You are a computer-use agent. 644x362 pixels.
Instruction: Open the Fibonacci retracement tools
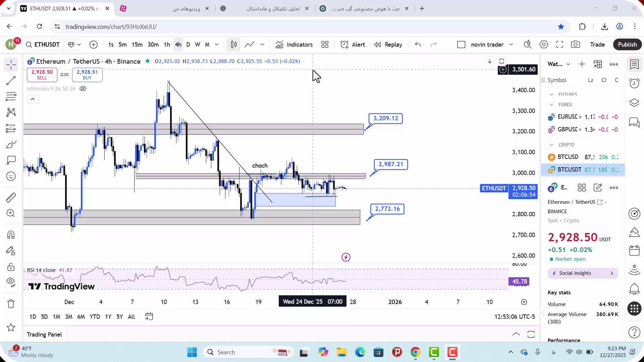click(x=11, y=97)
